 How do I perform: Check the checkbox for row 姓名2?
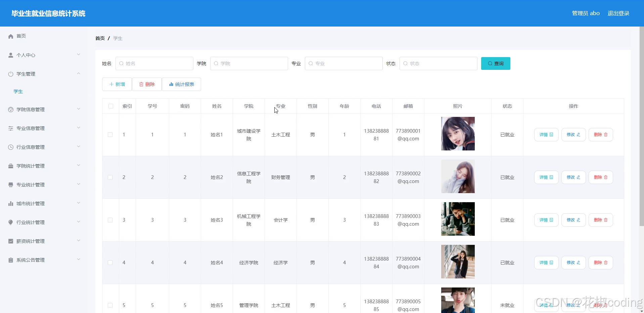point(110,177)
